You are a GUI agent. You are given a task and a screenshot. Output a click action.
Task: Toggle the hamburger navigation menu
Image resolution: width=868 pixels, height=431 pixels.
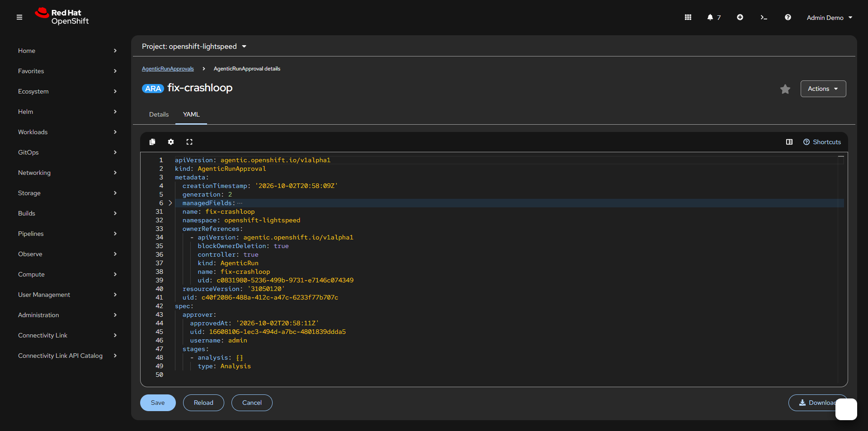19,17
